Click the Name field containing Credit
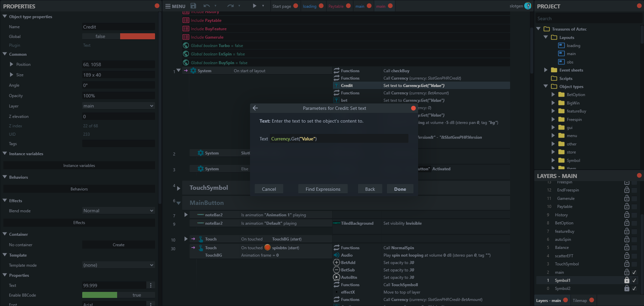 point(118,27)
